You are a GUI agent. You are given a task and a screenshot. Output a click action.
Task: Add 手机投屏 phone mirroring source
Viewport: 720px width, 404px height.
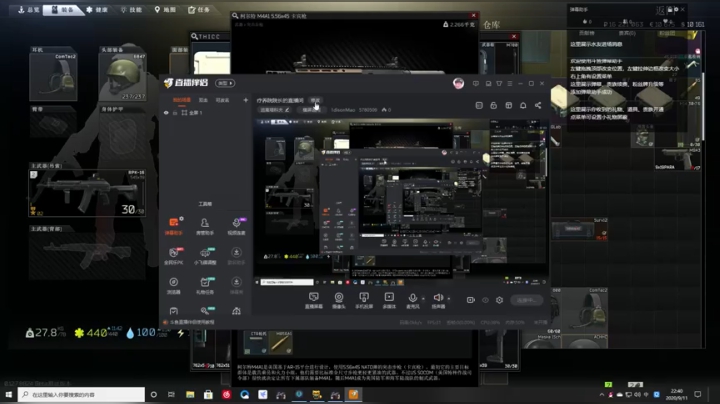click(x=364, y=301)
